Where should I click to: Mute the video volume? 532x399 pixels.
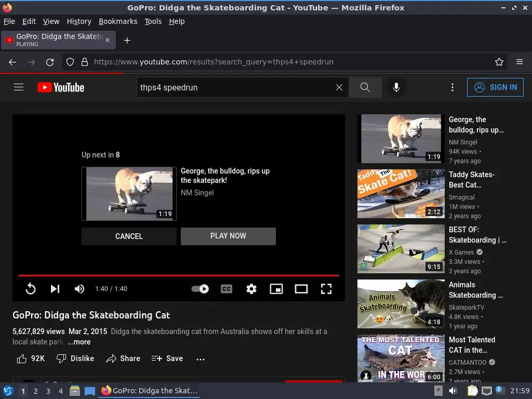click(x=79, y=289)
